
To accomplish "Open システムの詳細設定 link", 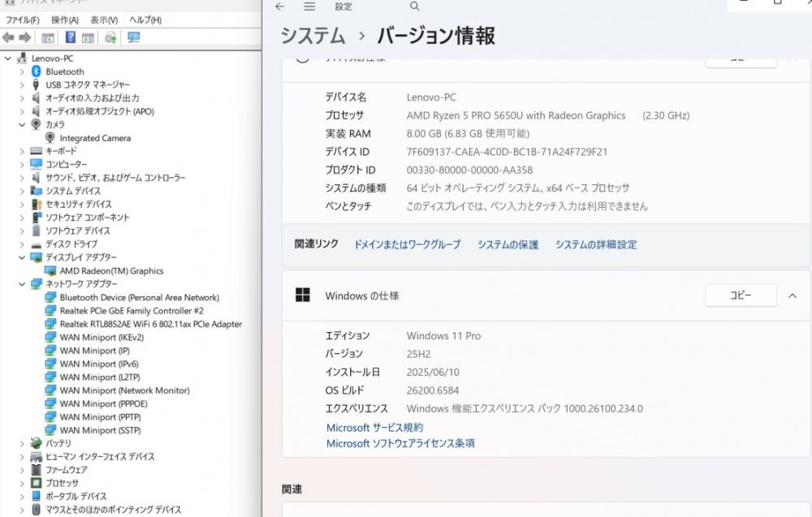I will (x=596, y=244).
